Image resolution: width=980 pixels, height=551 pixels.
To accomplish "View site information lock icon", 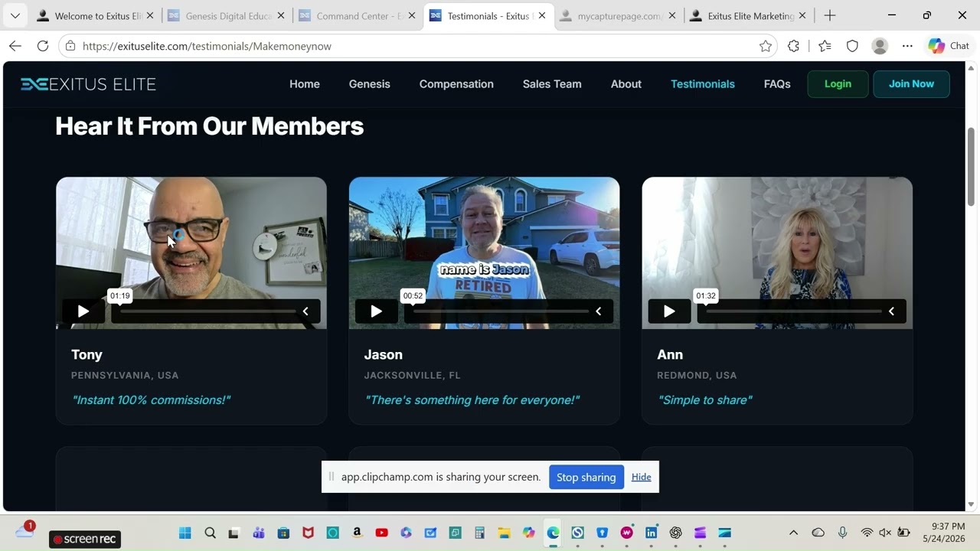I will click(x=70, y=46).
